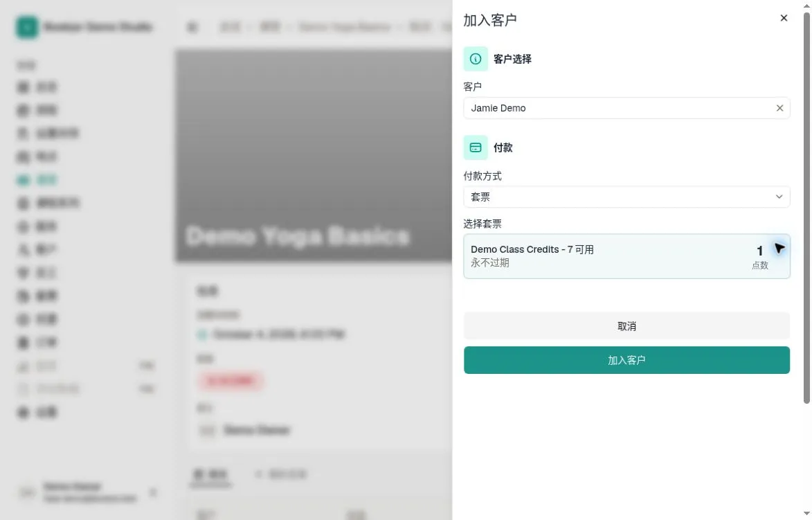The width and height of the screenshot is (812, 520).
Task: Select the Demo Class Credits package
Action: 626,256
